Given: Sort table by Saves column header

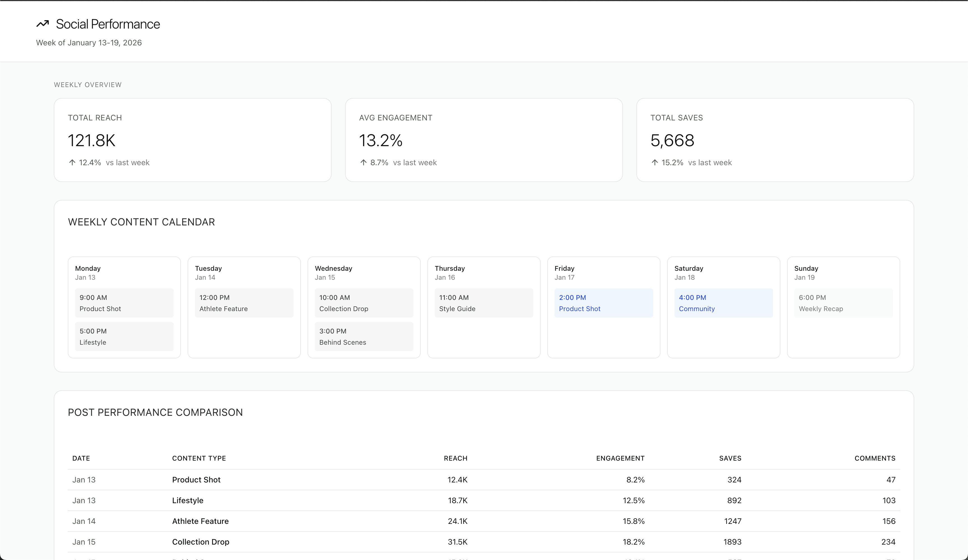Looking at the screenshot, I should click(730, 458).
